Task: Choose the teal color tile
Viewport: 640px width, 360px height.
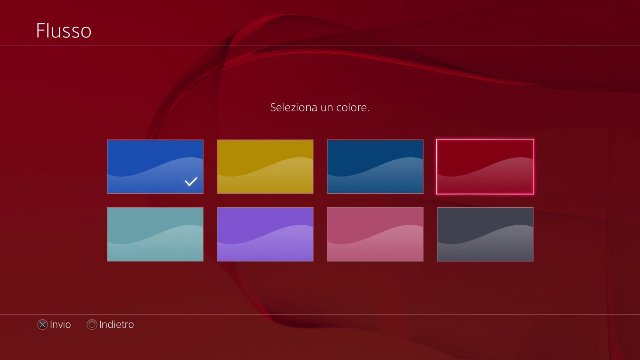Action: [x=155, y=234]
